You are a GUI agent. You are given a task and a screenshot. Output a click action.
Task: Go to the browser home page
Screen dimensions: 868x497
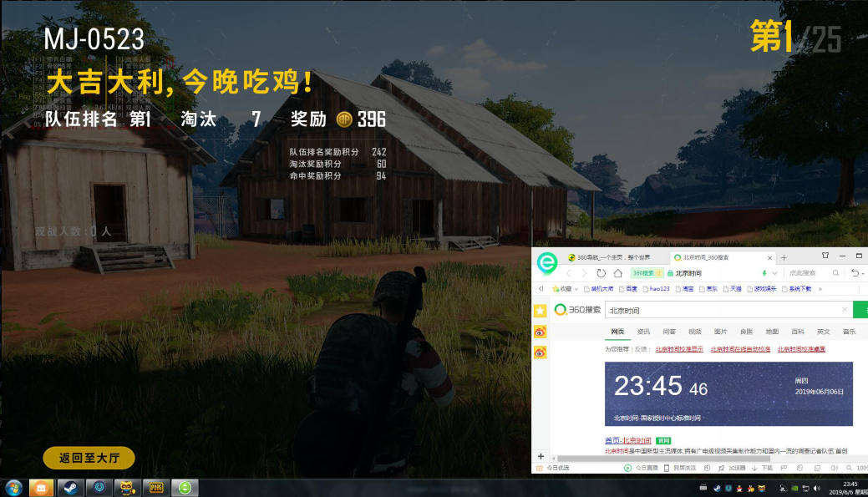[617, 273]
